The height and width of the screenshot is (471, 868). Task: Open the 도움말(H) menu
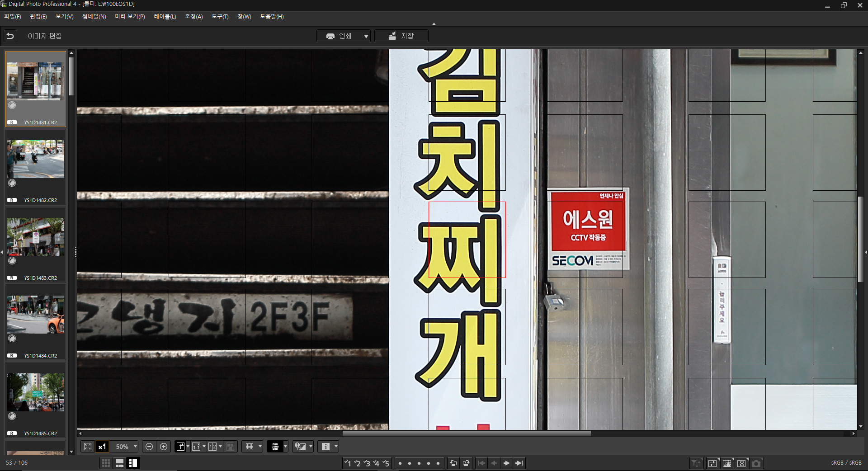[272, 17]
